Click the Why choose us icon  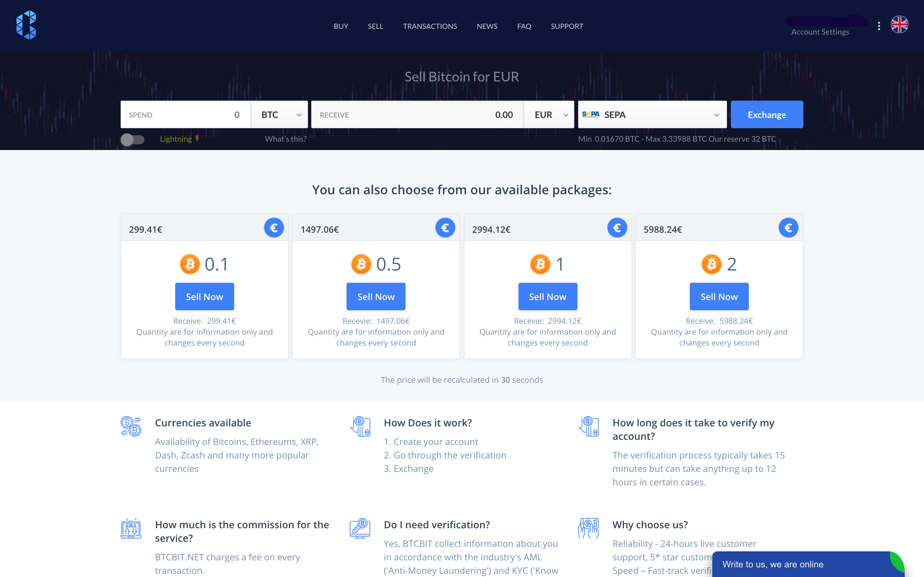click(588, 528)
